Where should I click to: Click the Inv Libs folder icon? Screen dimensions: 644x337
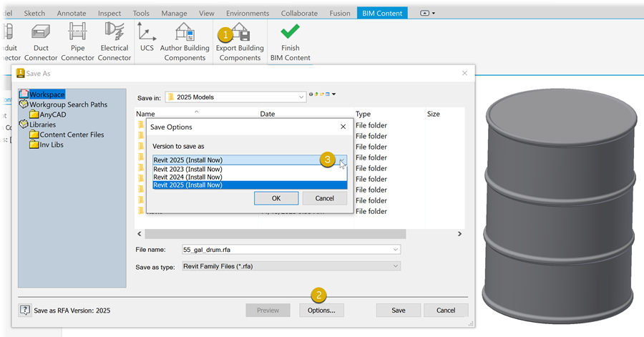point(34,145)
